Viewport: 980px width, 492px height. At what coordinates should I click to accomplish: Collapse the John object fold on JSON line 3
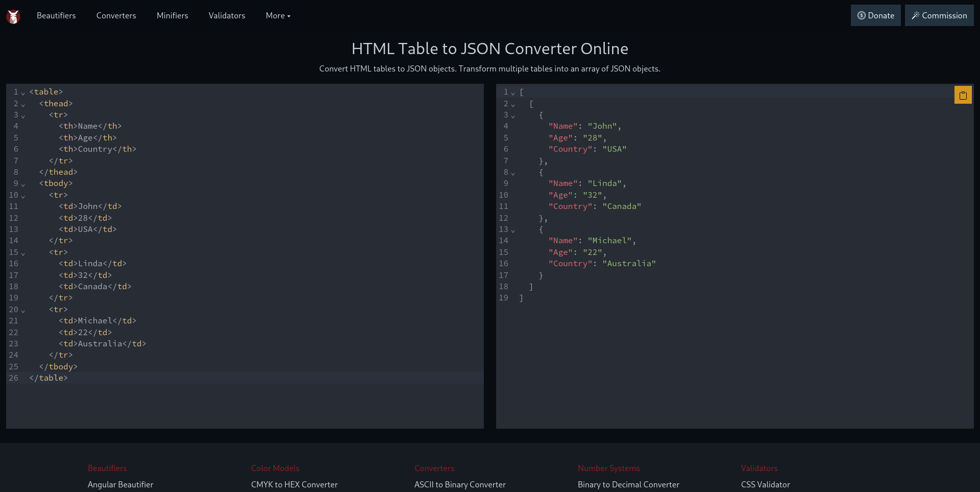(513, 116)
